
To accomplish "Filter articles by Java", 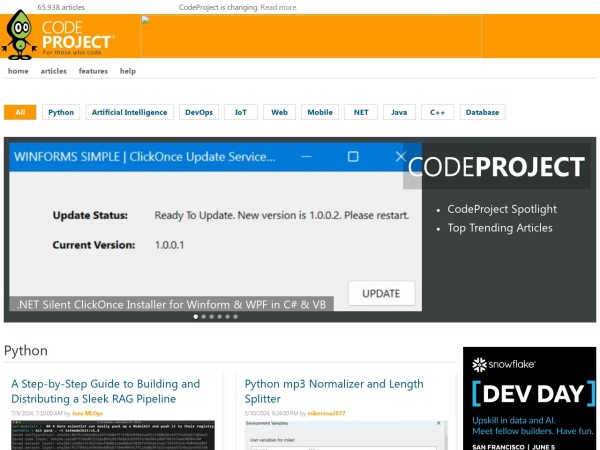I will (x=399, y=112).
